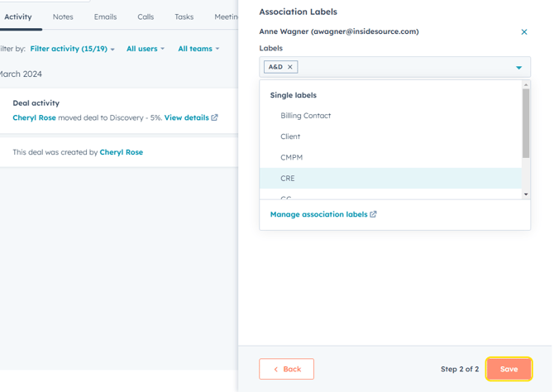Go back using the Back button

[286, 369]
